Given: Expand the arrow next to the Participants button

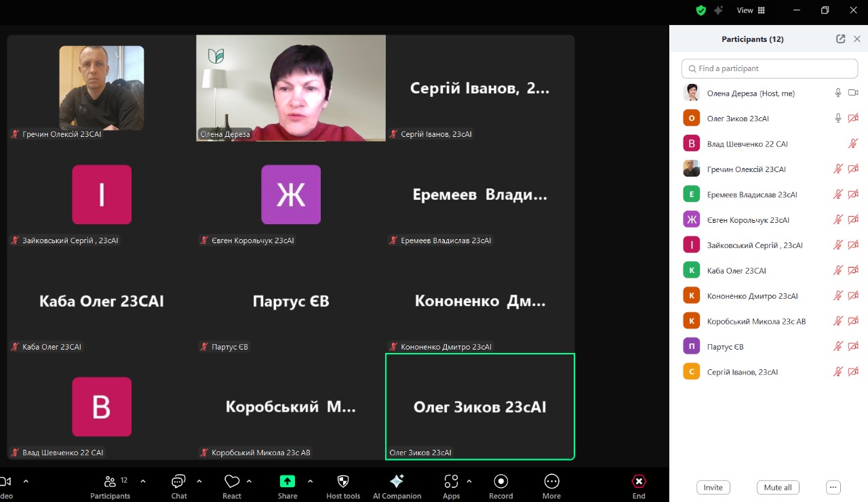Looking at the screenshot, I should pyautogui.click(x=142, y=482).
